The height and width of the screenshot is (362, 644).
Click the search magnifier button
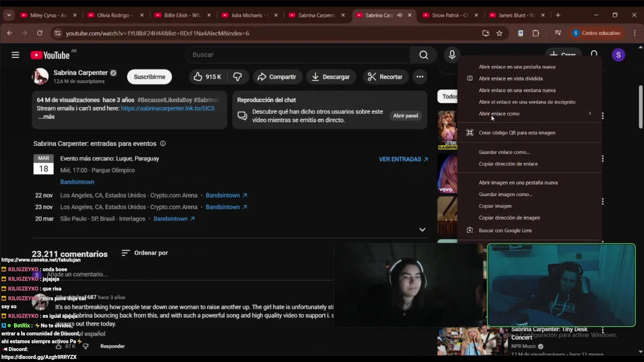coord(424,55)
